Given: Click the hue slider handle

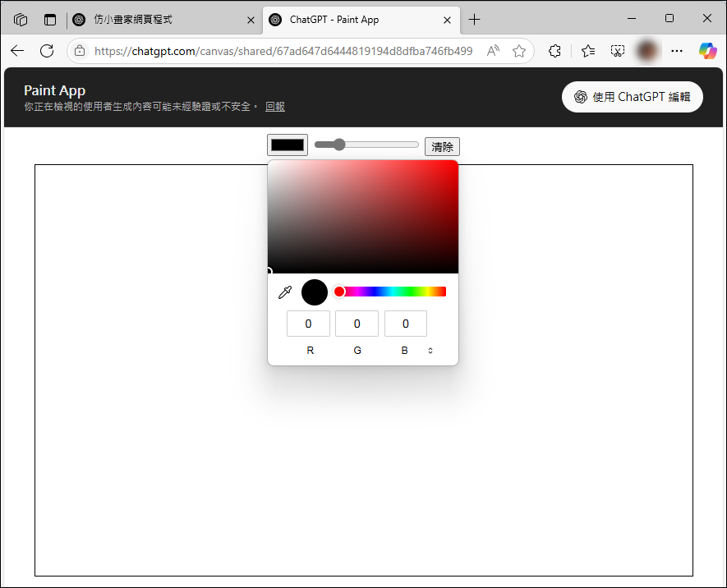Looking at the screenshot, I should coord(339,292).
